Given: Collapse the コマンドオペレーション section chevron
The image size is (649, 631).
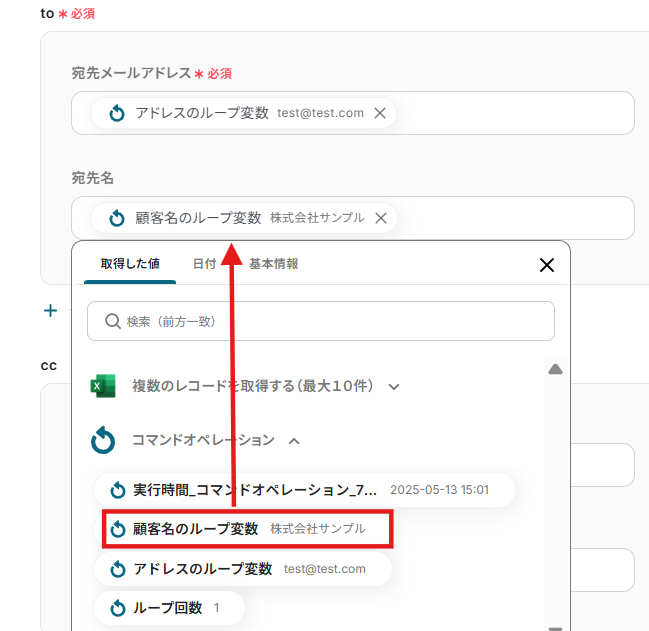Looking at the screenshot, I should [295, 440].
